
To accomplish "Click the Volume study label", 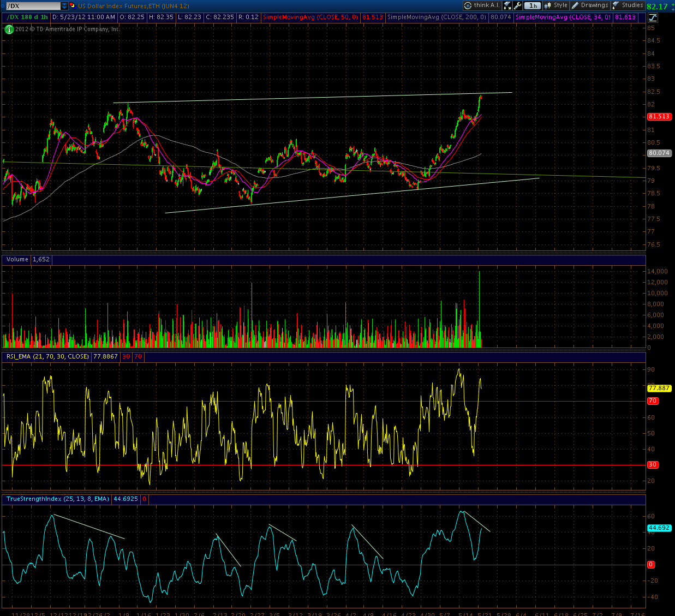I will click(x=17, y=259).
